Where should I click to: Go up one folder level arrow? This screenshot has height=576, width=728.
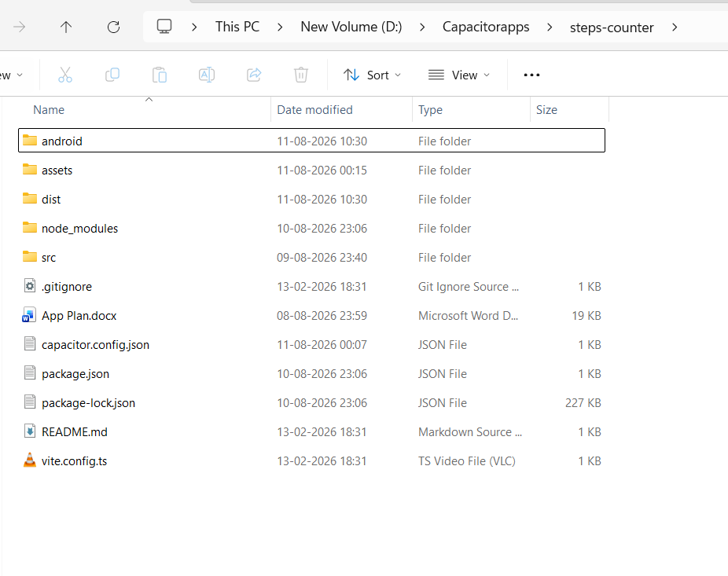click(66, 27)
